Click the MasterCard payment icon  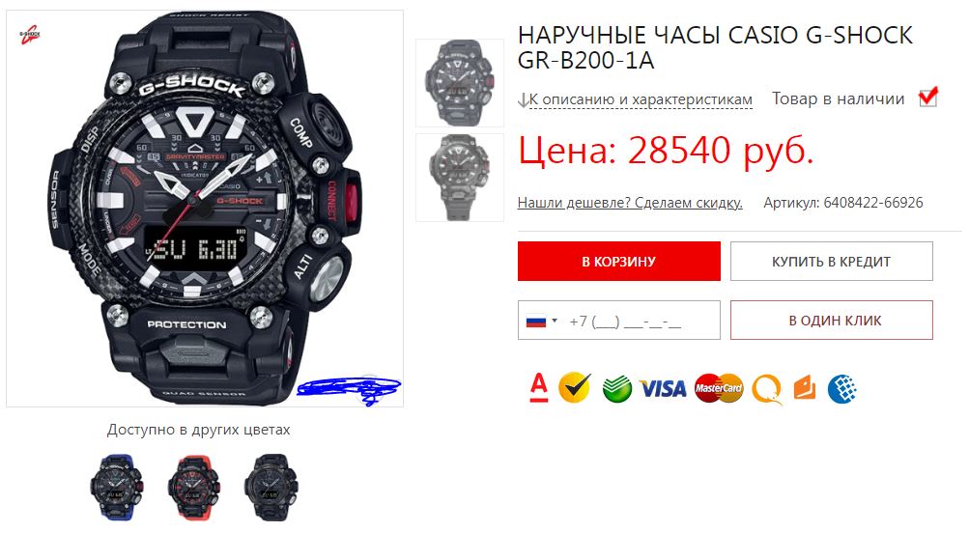coord(719,388)
